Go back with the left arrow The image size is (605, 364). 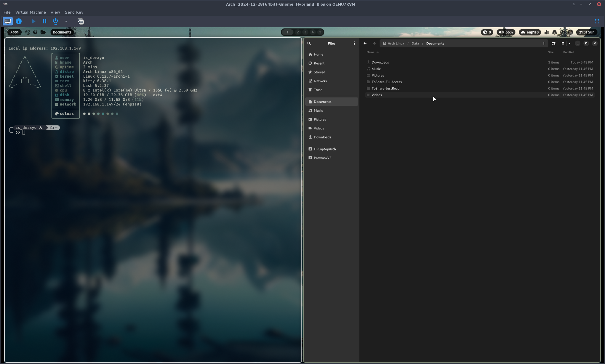[x=365, y=44]
